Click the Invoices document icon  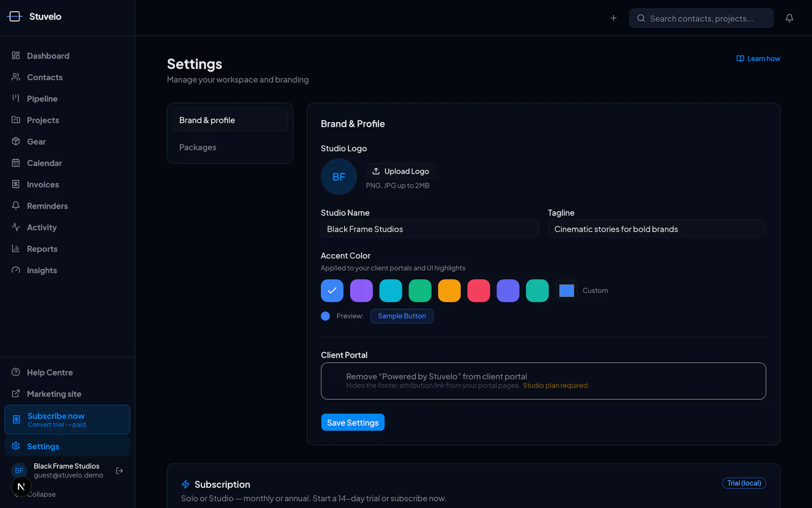point(16,184)
